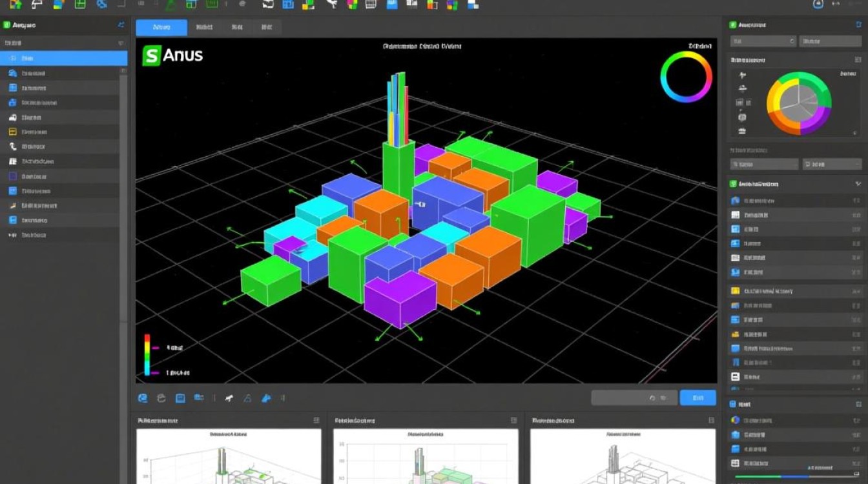The width and height of the screenshot is (868, 484).
Task: Click the triangle outline icon below the viewport
Action: [247, 398]
